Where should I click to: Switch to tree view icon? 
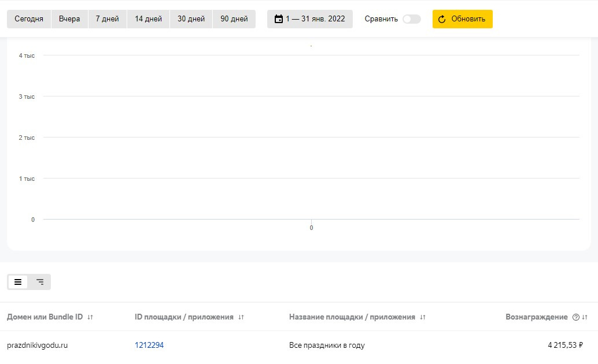[40, 282]
